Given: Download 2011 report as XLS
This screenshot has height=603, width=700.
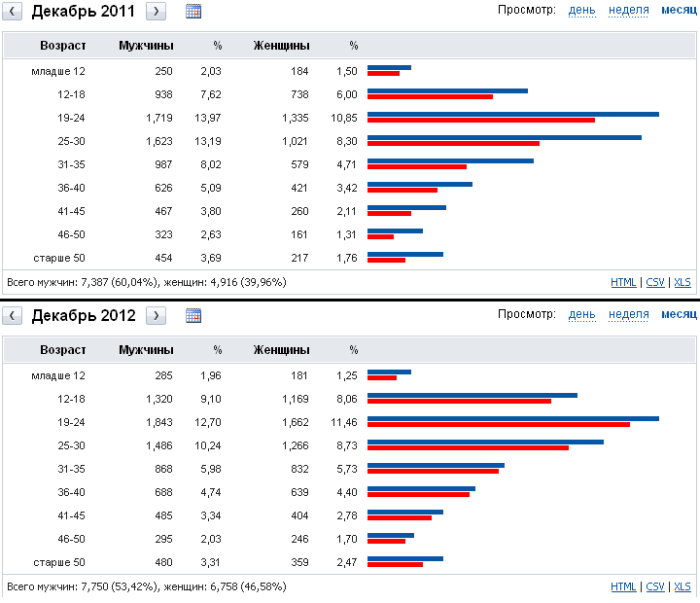Looking at the screenshot, I should [682, 282].
